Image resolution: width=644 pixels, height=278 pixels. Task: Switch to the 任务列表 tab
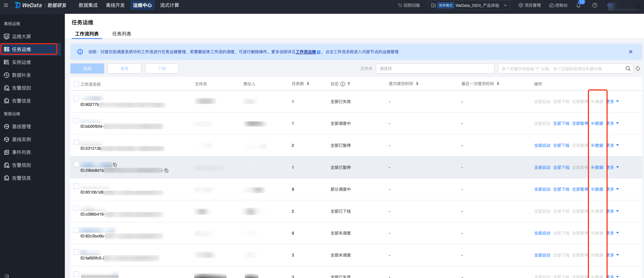pos(121,34)
